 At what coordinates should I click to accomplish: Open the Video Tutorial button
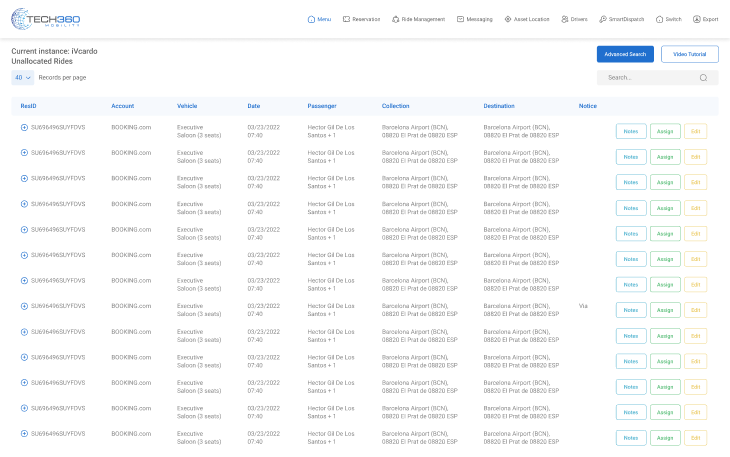tap(689, 54)
